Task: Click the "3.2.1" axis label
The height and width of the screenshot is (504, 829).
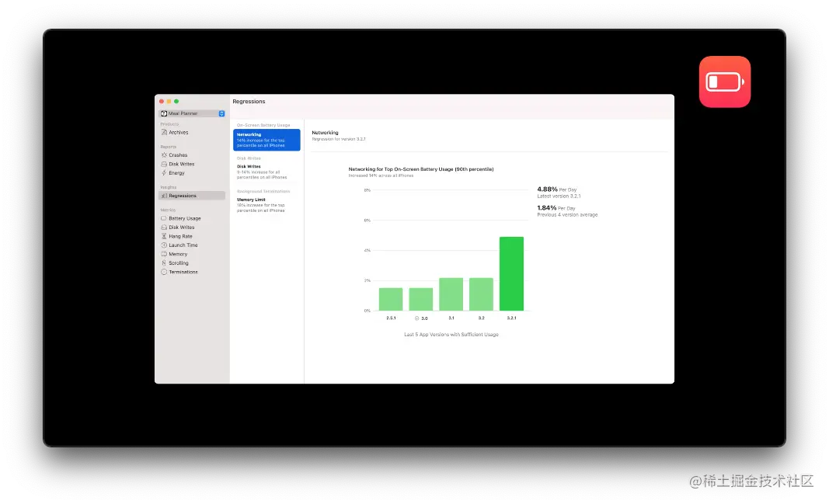Action: (511, 318)
